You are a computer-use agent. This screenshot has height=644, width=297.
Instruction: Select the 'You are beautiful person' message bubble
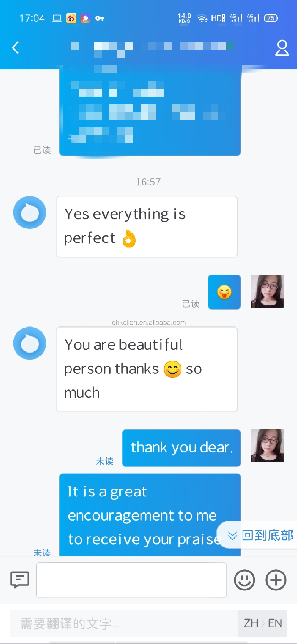pos(147,369)
